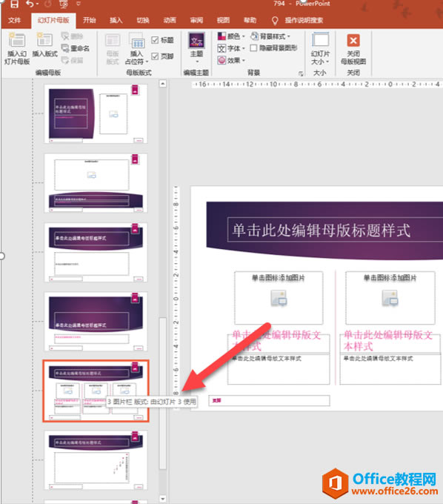The image size is (443, 504).
Task: Toggle the Title checkbox
Action: point(155,40)
